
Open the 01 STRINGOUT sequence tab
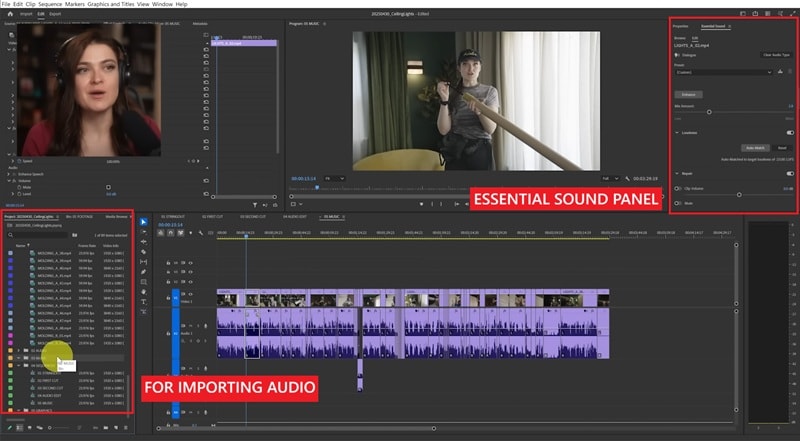pyautogui.click(x=173, y=216)
